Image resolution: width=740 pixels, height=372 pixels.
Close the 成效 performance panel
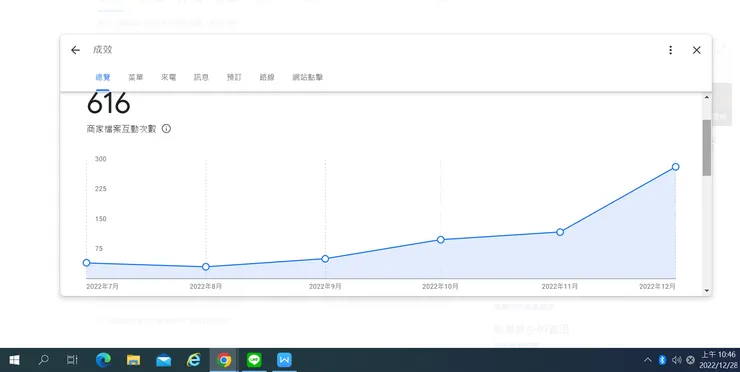click(697, 50)
